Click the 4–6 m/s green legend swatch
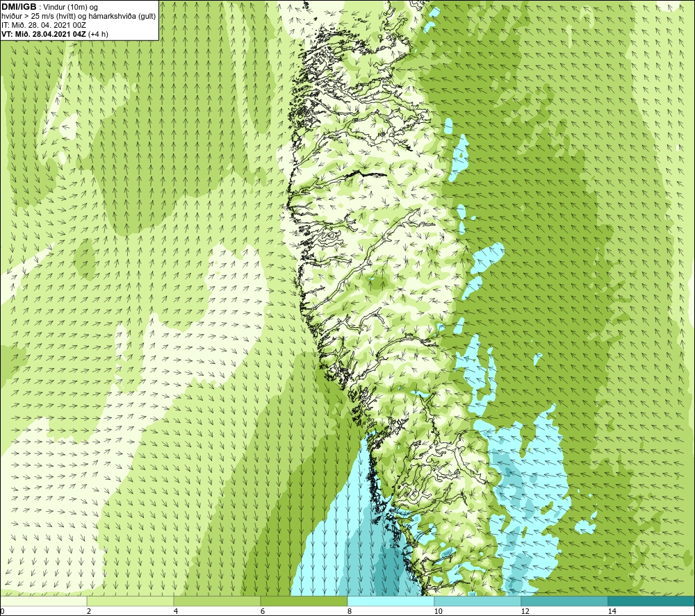The width and height of the screenshot is (695, 616). (217, 601)
